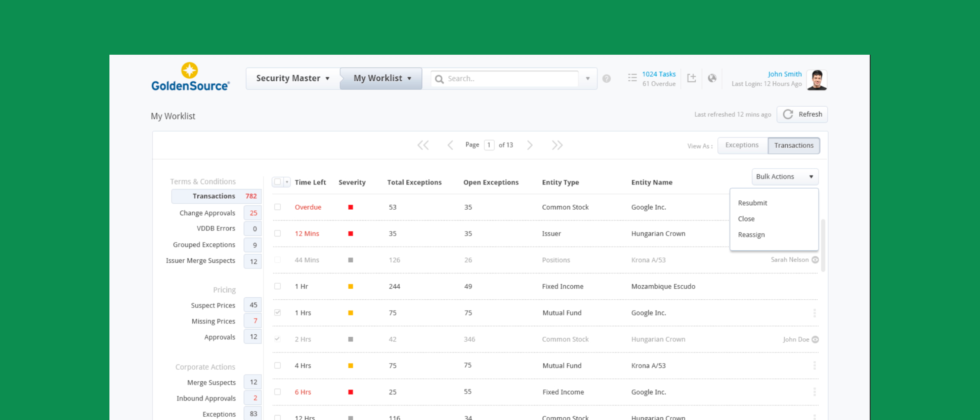
Task: Click the help question mark icon
Action: pos(607,79)
